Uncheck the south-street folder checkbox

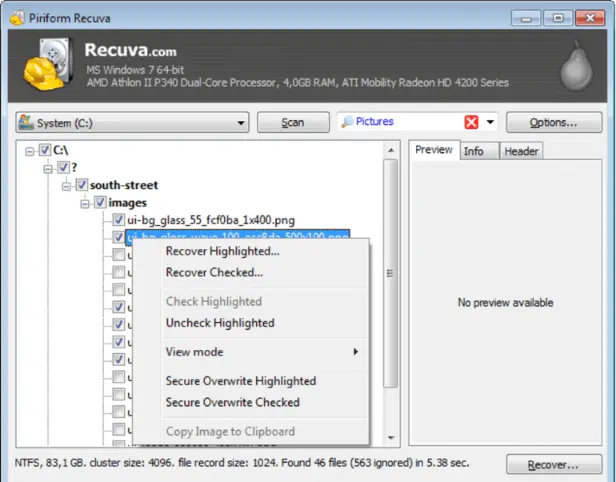point(82,185)
